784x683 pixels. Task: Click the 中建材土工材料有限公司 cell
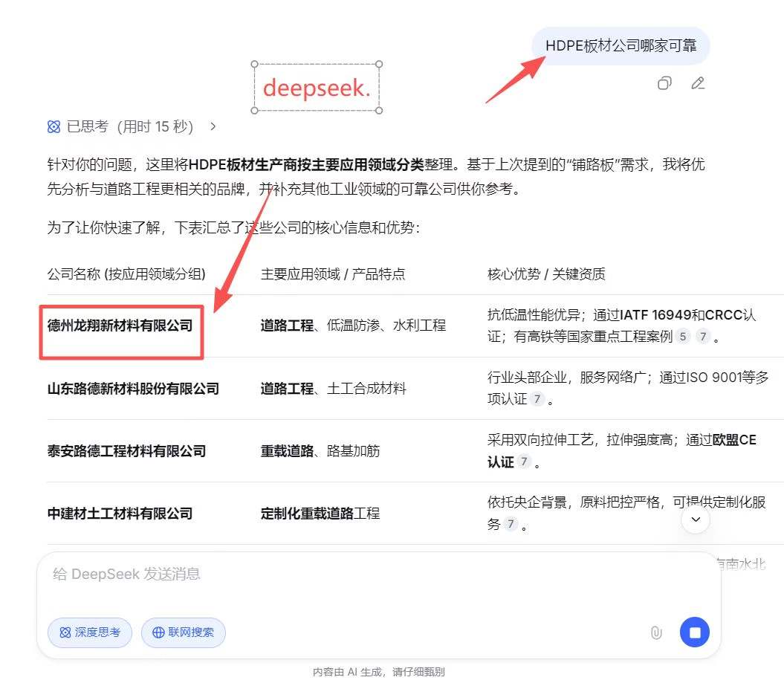pyautogui.click(x=120, y=514)
